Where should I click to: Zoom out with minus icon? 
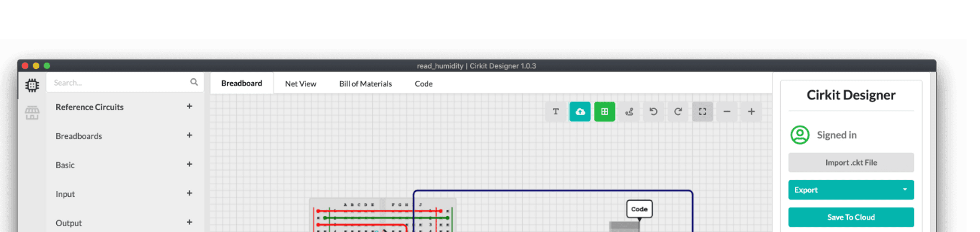pos(727,111)
